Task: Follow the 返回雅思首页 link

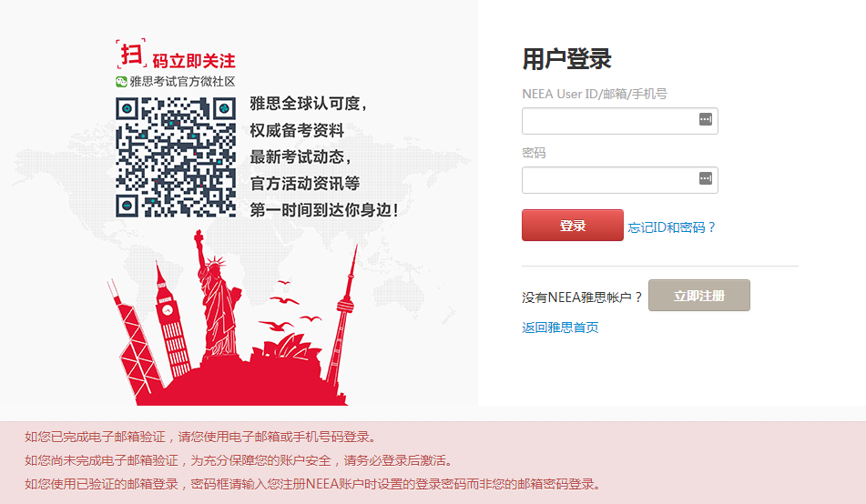Action: pyautogui.click(x=560, y=328)
